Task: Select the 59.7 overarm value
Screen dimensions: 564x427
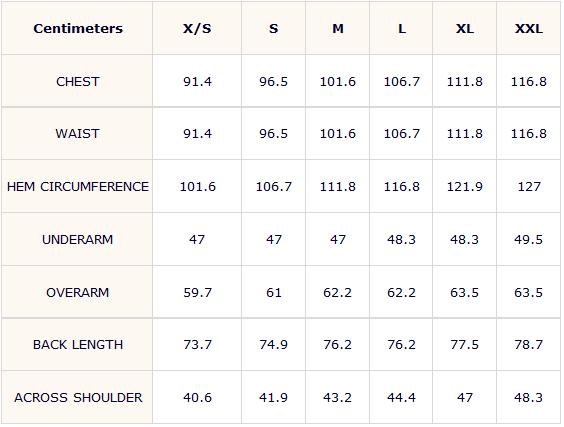Action: (197, 292)
